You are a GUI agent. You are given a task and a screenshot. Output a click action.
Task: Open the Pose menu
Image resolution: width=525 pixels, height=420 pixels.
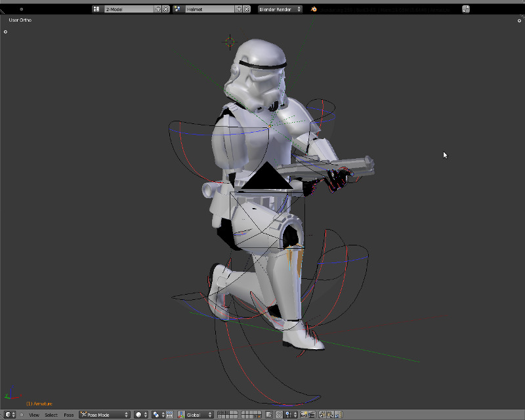click(x=69, y=415)
